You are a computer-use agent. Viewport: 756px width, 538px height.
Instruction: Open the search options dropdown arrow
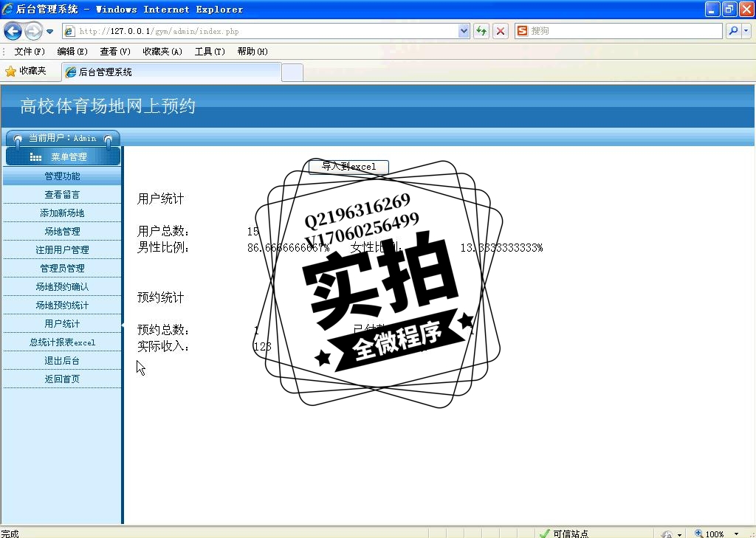tap(746, 31)
